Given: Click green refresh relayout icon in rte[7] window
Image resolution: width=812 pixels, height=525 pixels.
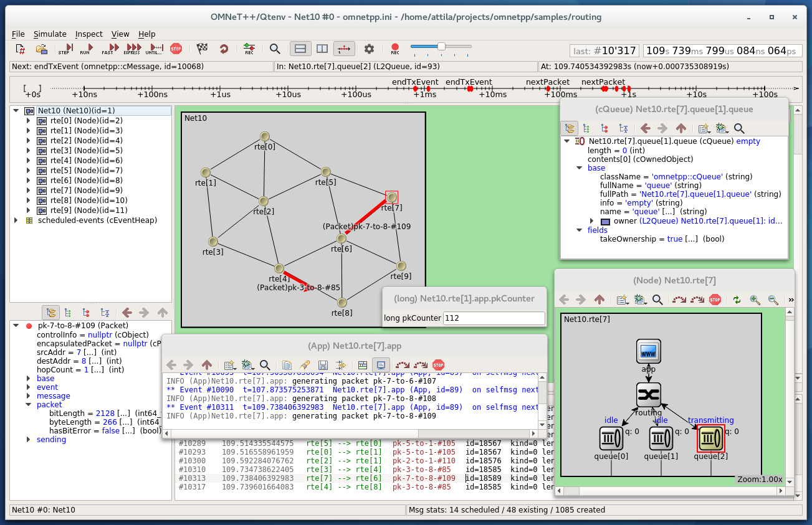Looking at the screenshot, I should coord(737,300).
